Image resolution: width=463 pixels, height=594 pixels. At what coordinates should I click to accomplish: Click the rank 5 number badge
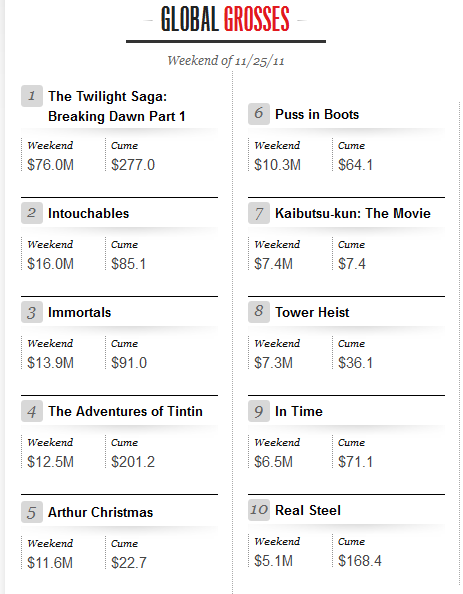click(x=32, y=512)
